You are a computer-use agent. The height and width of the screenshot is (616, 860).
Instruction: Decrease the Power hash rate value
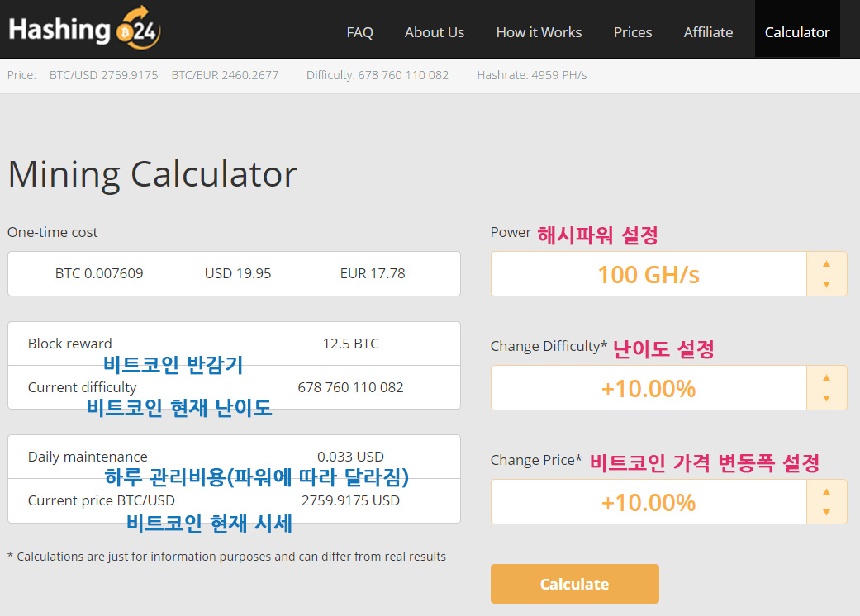click(x=826, y=285)
